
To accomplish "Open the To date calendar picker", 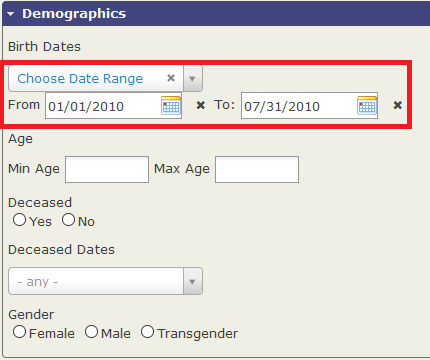I will click(367, 105).
